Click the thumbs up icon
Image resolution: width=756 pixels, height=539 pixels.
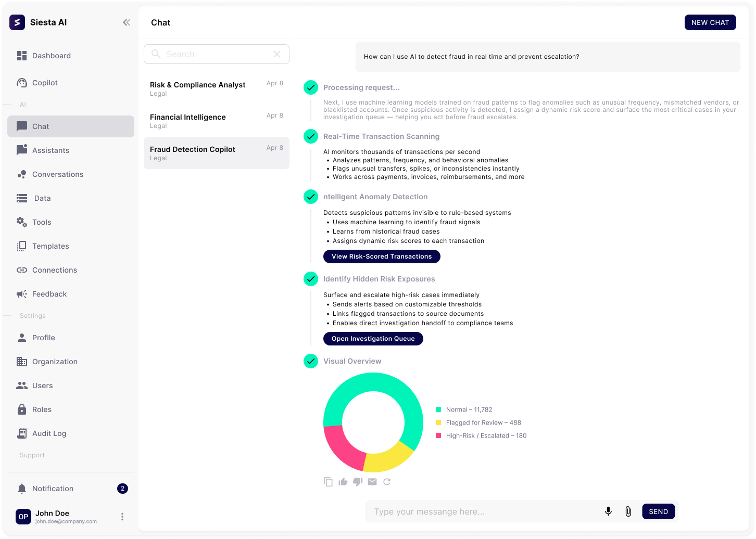(343, 482)
